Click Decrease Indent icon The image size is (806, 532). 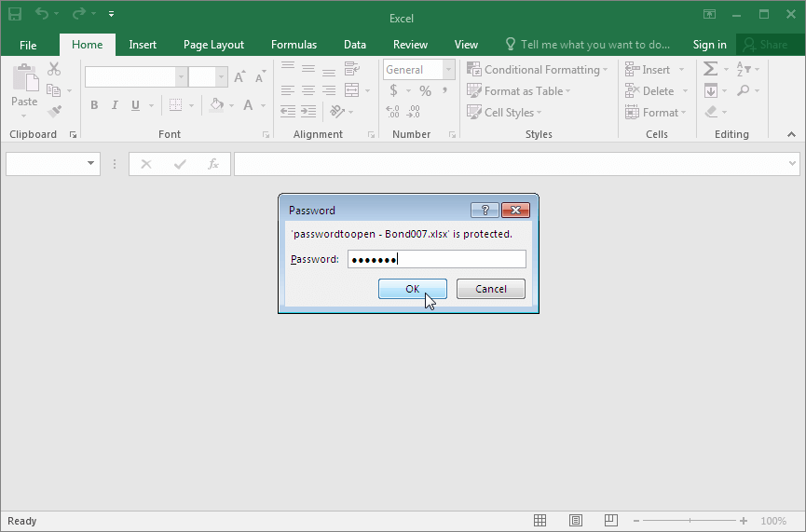(x=288, y=112)
